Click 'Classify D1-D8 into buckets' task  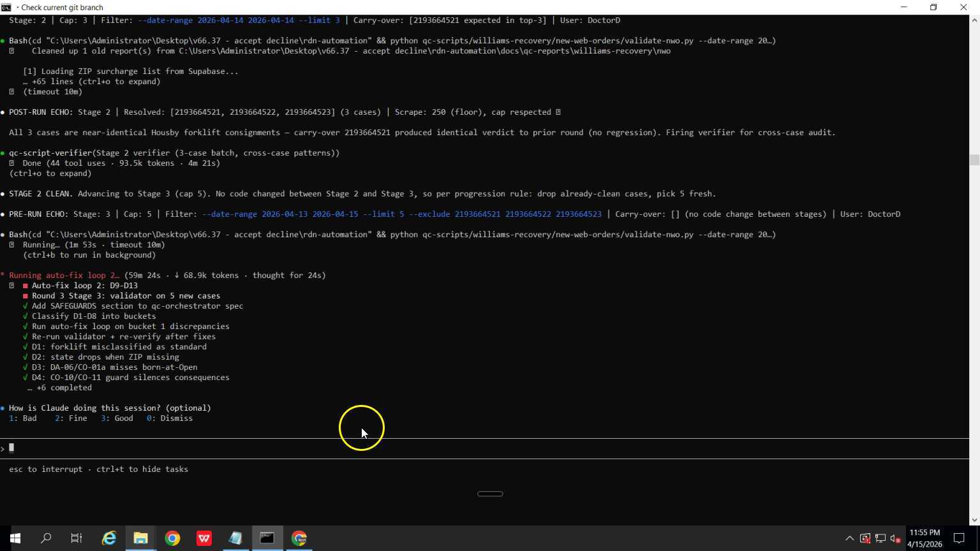[94, 316]
